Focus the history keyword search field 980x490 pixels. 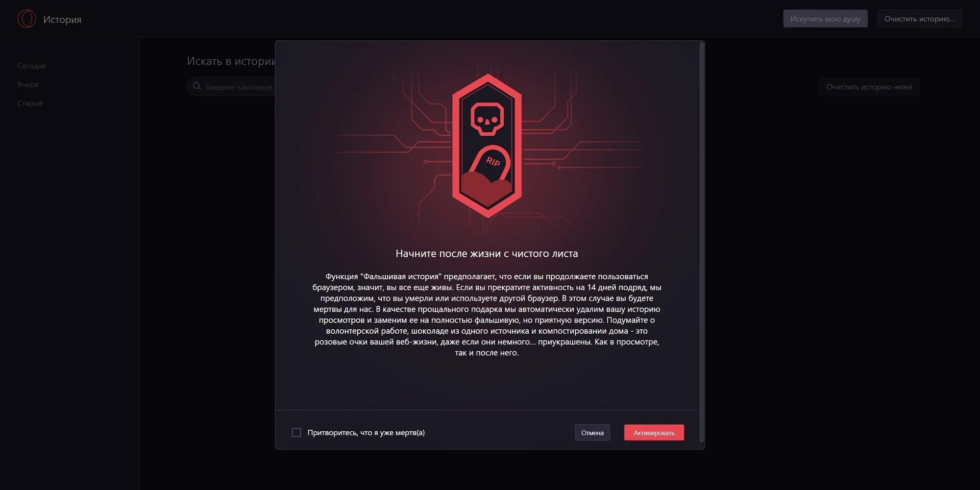(x=231, y=87)
